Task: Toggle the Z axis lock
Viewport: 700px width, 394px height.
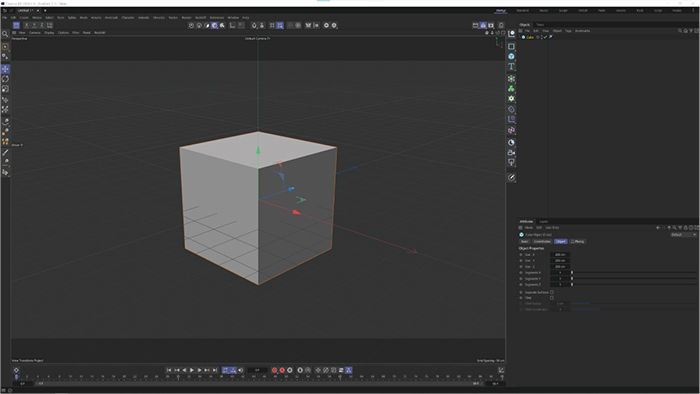Action: click(x=42, y=25)
